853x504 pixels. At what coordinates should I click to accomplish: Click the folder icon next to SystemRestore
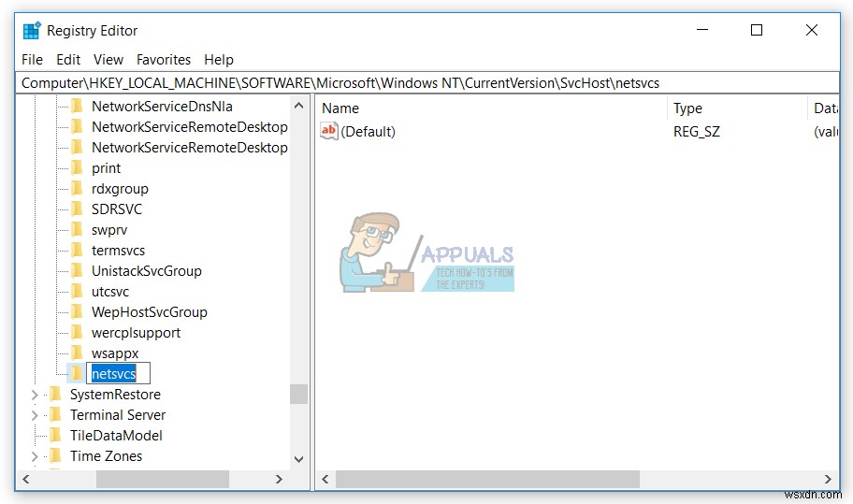click(55, 395)
